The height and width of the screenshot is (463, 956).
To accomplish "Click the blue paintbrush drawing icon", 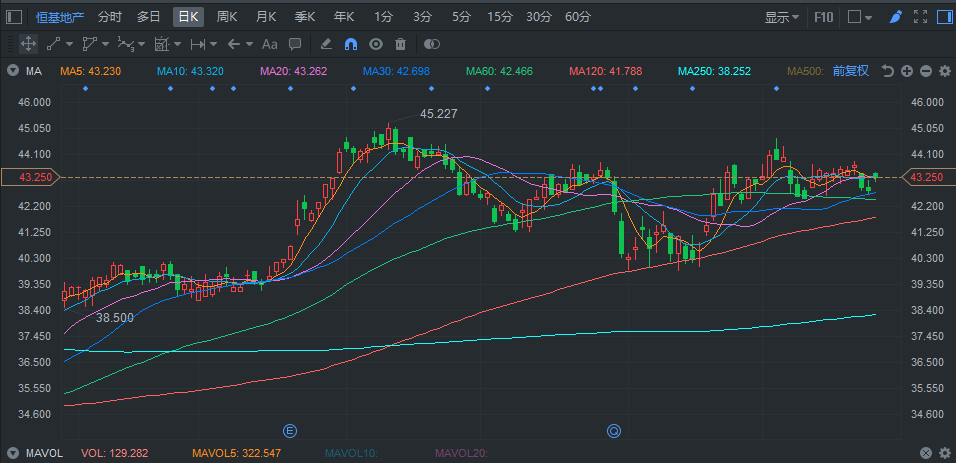I will point(896,17).
